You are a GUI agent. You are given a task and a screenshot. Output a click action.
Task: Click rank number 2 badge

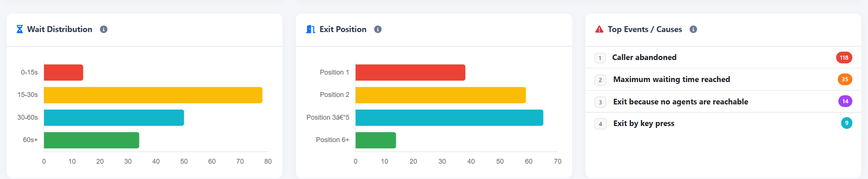(600, 80)
